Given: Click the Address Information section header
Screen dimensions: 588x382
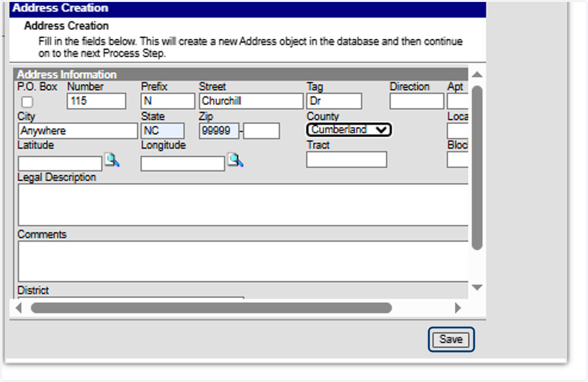Looking at the screenshot, I should point(241,75).
